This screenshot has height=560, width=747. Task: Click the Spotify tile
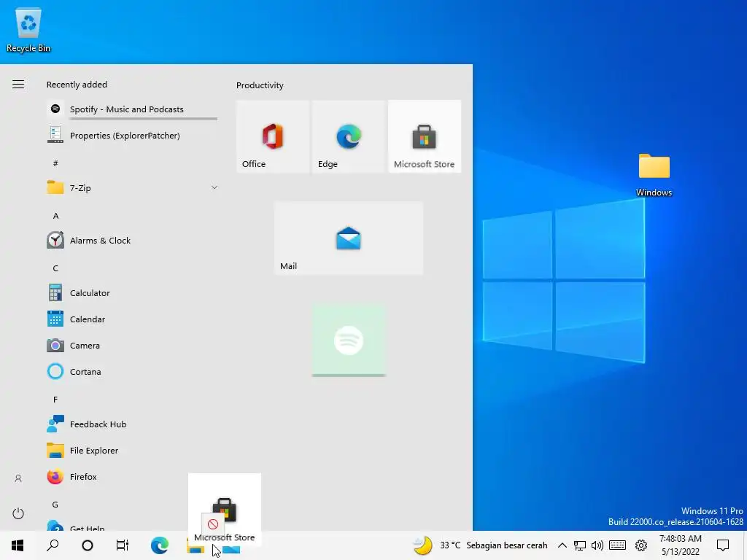(349, 340)
